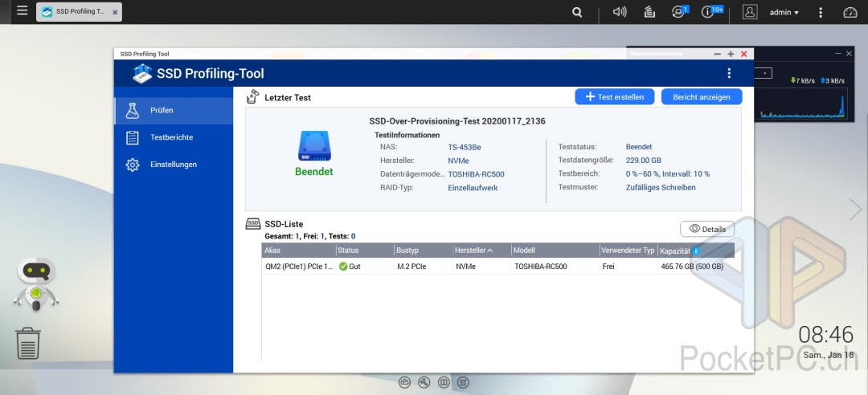Click the Bericht anzeigen button

[x=702, y=97]
